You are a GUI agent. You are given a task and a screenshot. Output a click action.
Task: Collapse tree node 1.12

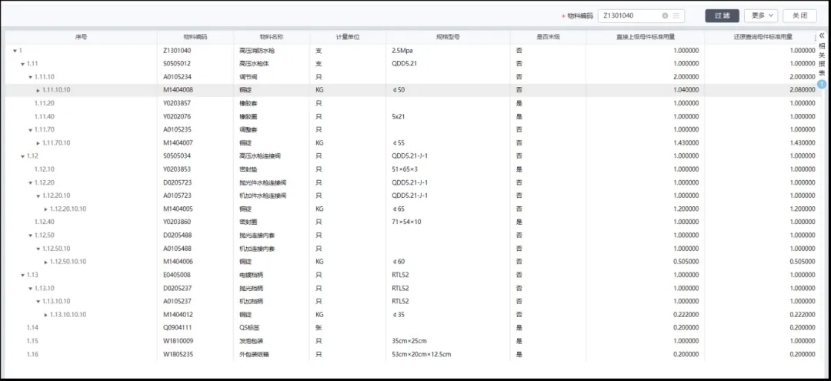coord(22,156)
